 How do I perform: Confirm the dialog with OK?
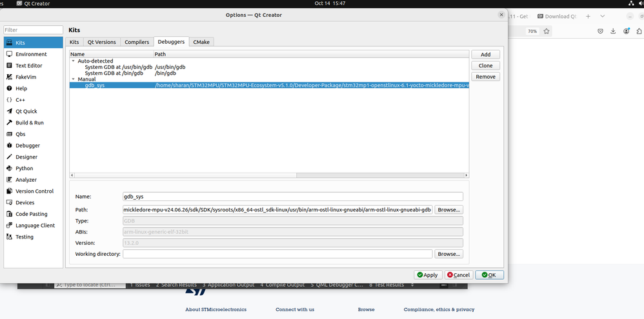click(490, 275)
